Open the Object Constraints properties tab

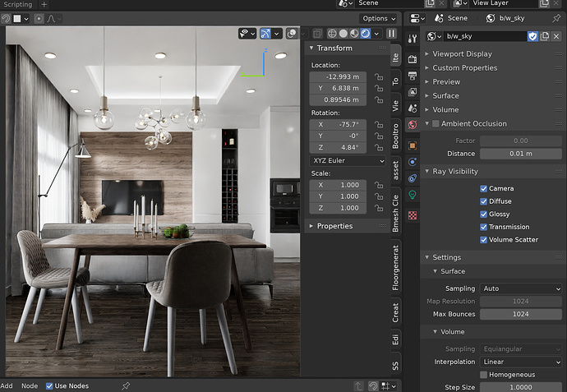413,178
